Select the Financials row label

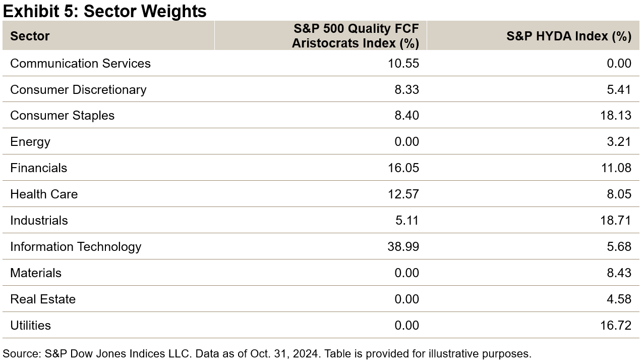point(38,168)
